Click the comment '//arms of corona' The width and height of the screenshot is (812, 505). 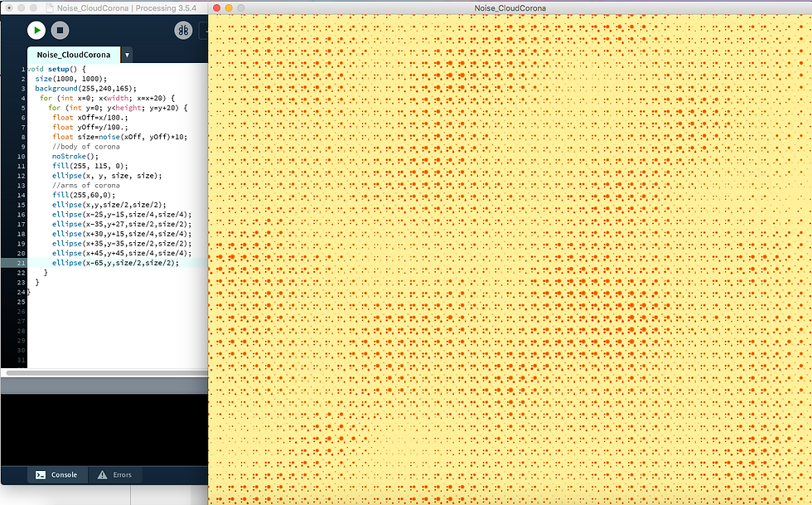[x=86, y=185]
